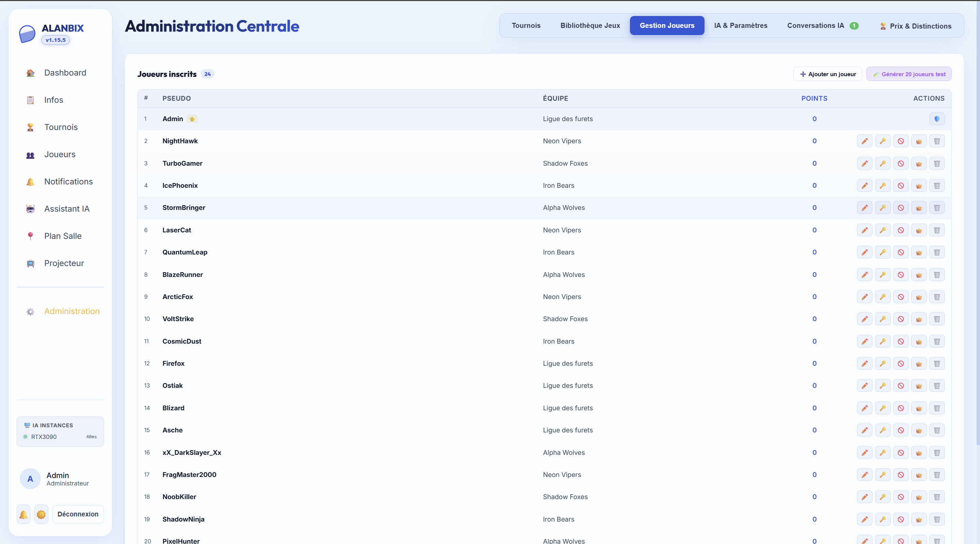Click the PSEUDO column header
Image resolution: width=980 pixels, height=544 pixels.
176,98
